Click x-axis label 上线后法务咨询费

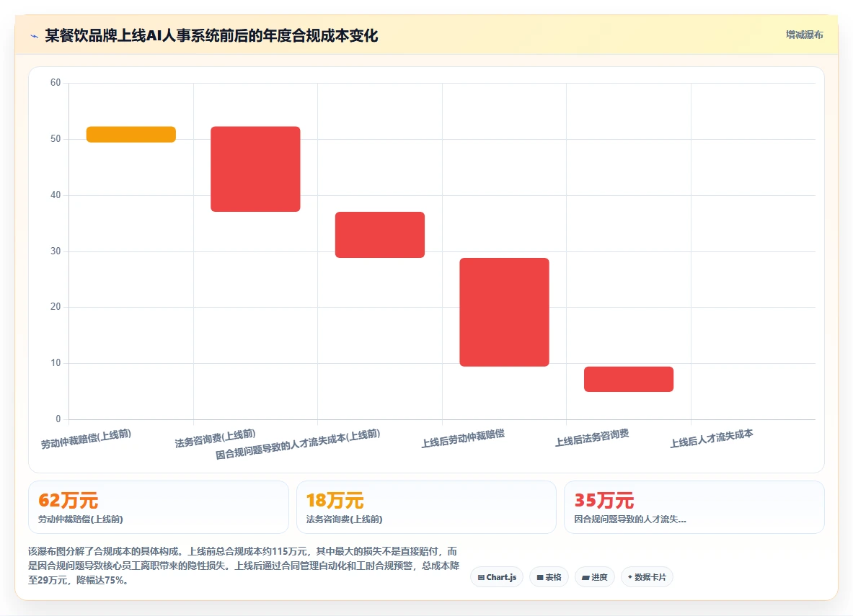pyautogui.click(x=592, y=438)
